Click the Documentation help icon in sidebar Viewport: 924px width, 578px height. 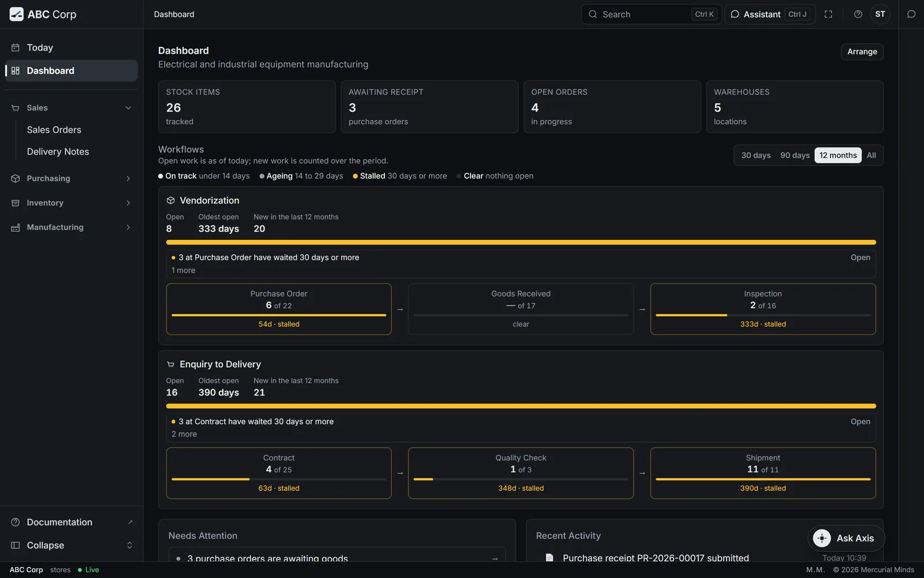(16, 523)
